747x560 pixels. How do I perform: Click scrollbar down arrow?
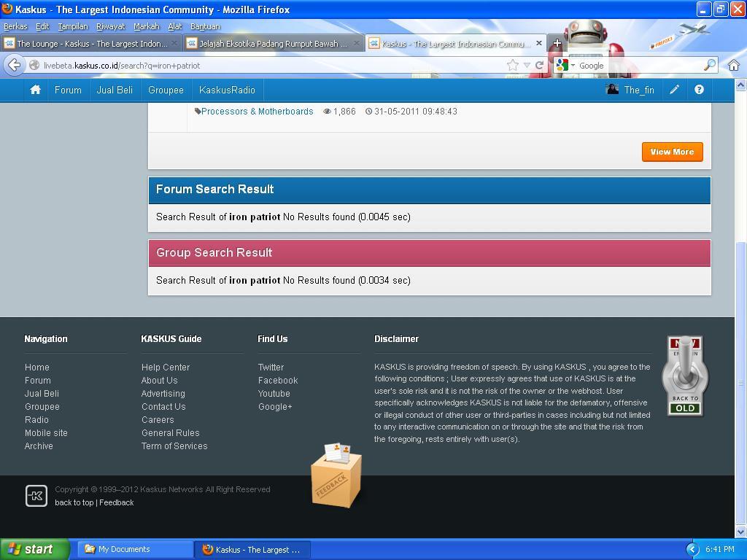coord(740,531)
